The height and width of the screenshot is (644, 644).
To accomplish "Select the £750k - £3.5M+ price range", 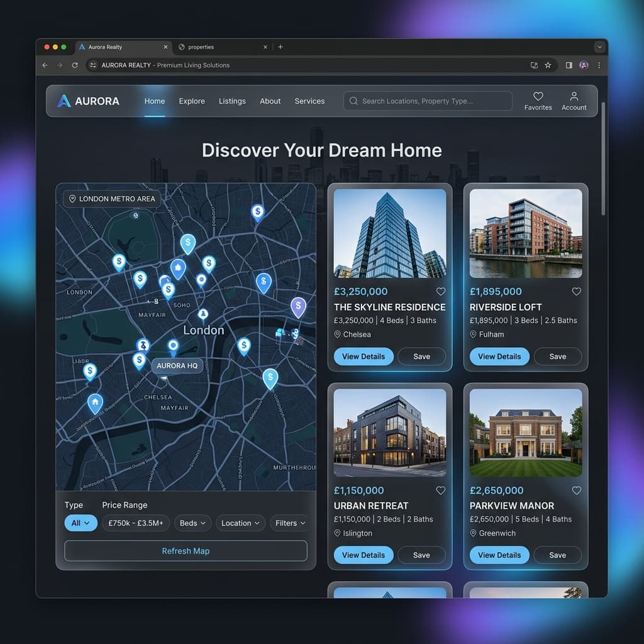I will pyautogui.click(x=136, y=523).
